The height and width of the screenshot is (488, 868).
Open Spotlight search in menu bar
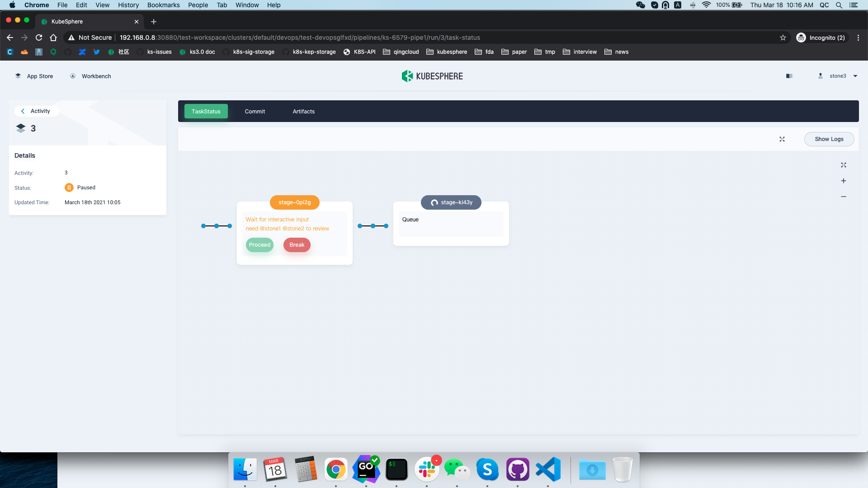(x=839, y=5)
